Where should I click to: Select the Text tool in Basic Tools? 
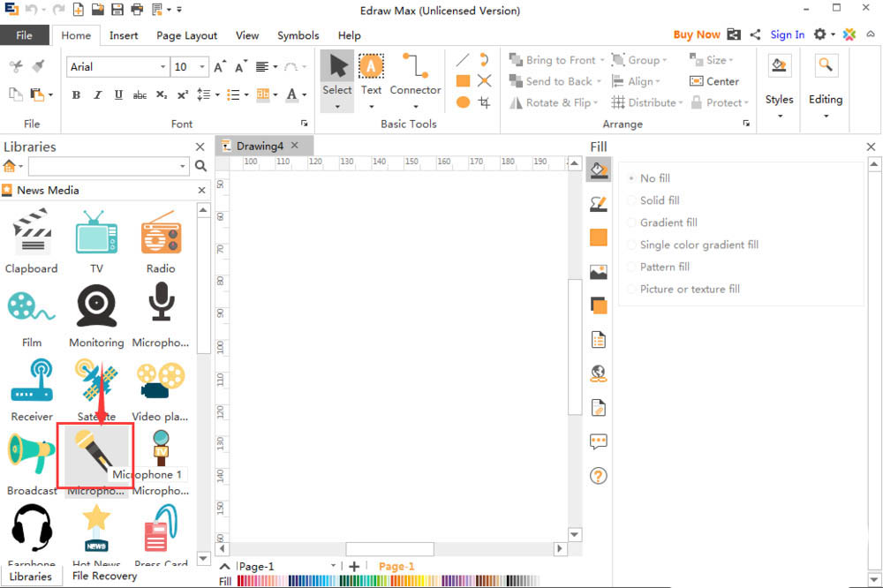pyautogui.click(x=371, y=74)
